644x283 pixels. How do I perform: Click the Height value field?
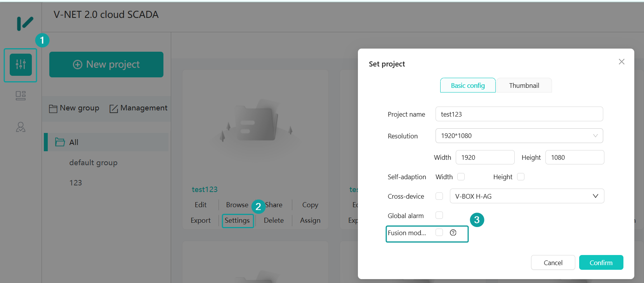click(x=575, y=157)
